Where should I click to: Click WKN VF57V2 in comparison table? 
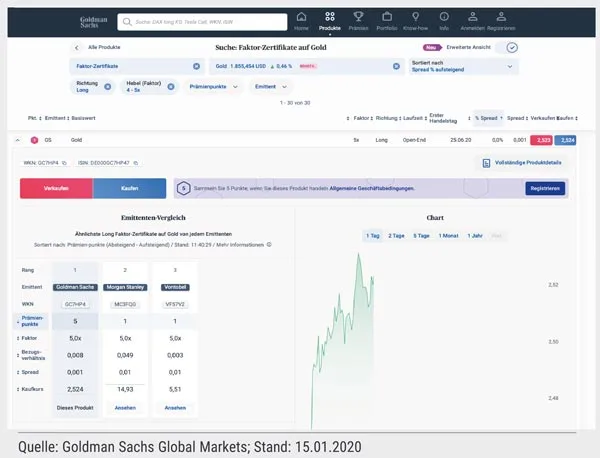click(175, 305)
